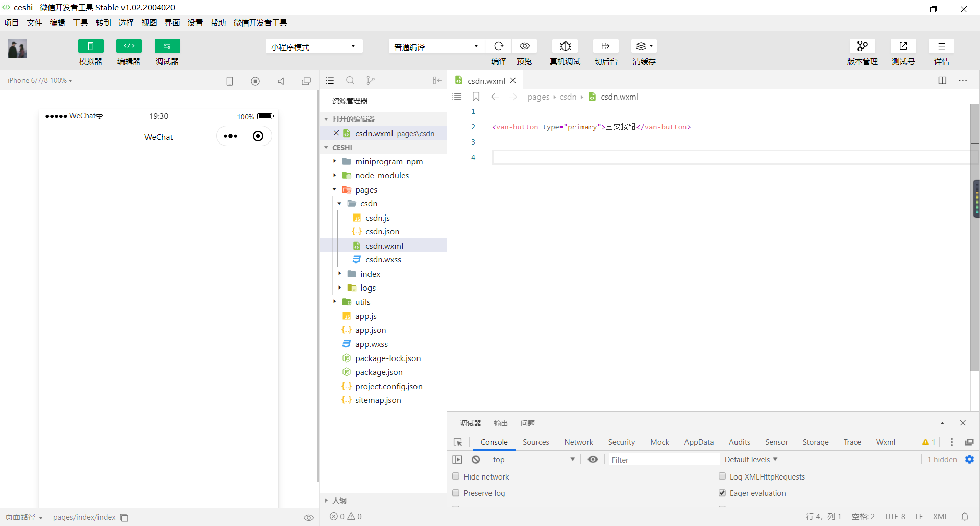980x526 pixels.
Task: Open project.config.json file
Action: click(x=383, y=386)
